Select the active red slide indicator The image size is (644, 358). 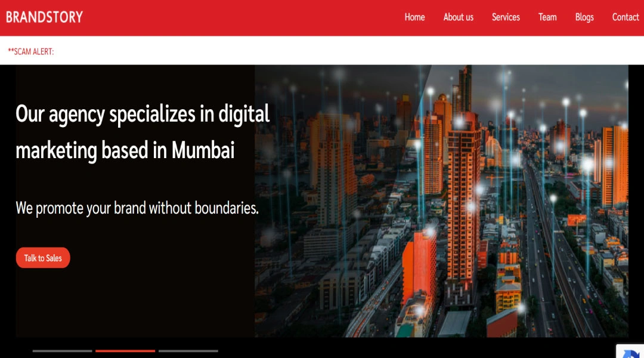click(125, 351)
